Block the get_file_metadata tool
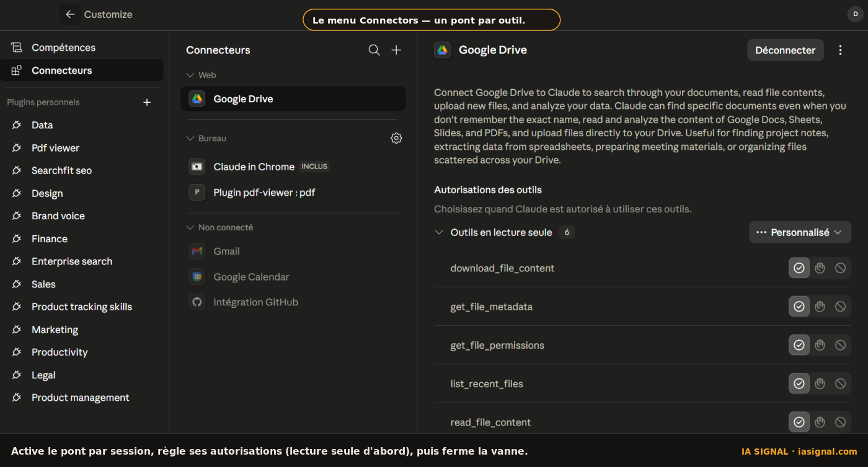 click(x=840, y=306)
